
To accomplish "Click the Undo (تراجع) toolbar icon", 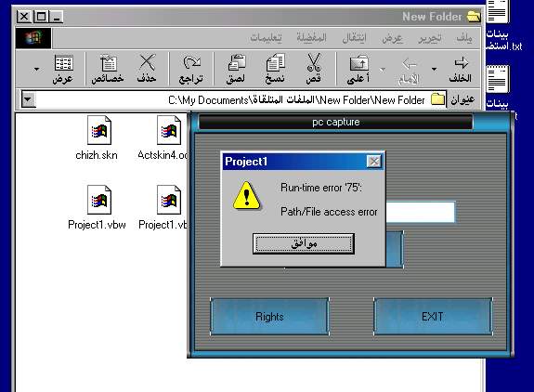I will [191, 63].
